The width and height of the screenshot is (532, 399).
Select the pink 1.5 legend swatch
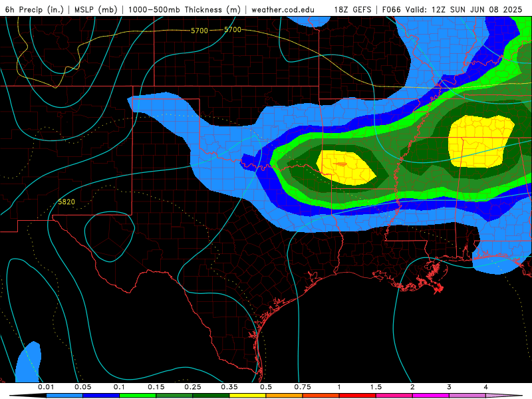click(x=394, y=396)
